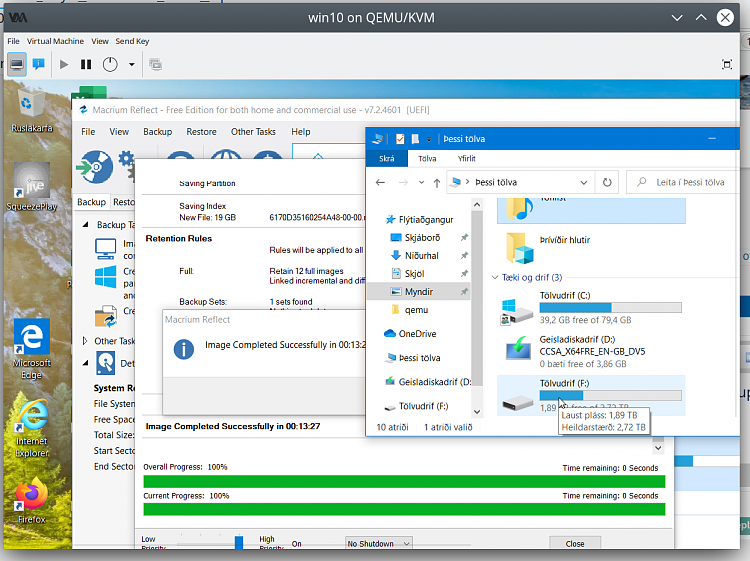The height and width of the screenshot is (561, 750).
Task: Go back in File Explorer
Action: coord(380,182)
